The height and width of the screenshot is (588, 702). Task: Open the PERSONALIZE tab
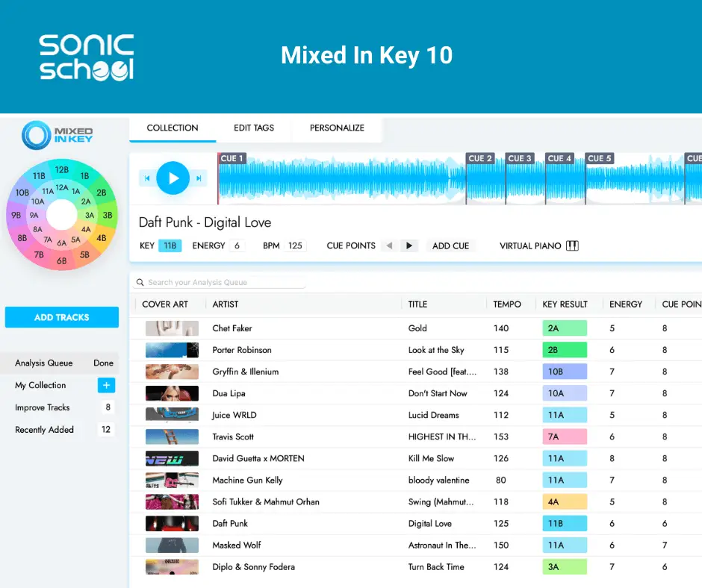[336, 128]
